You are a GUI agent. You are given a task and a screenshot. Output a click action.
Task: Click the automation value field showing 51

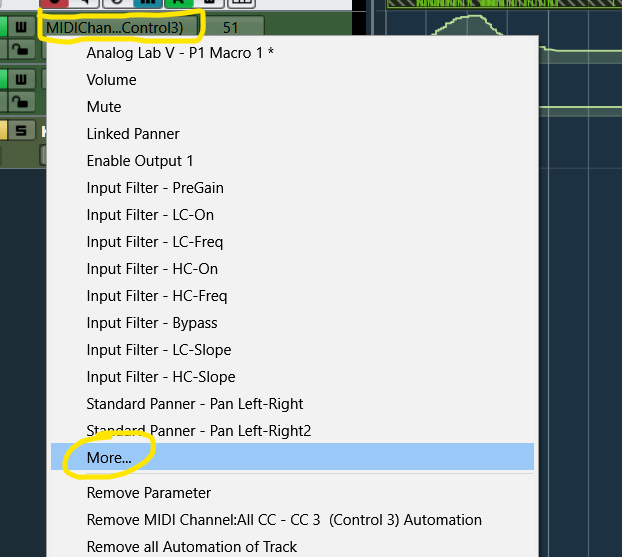[x=231, y=27]
